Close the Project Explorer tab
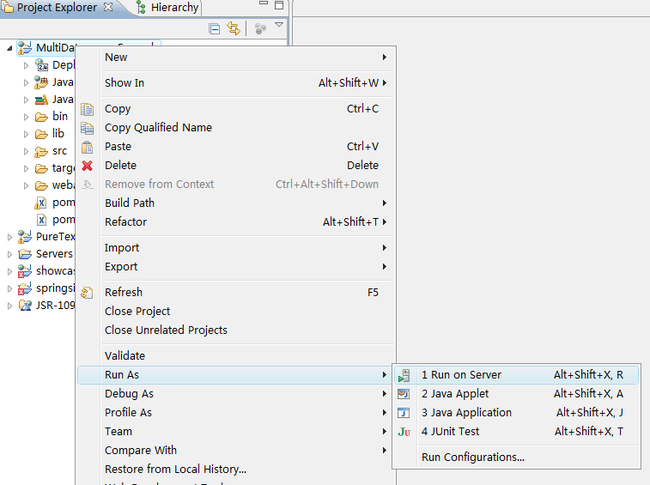 tap(108, 7)
